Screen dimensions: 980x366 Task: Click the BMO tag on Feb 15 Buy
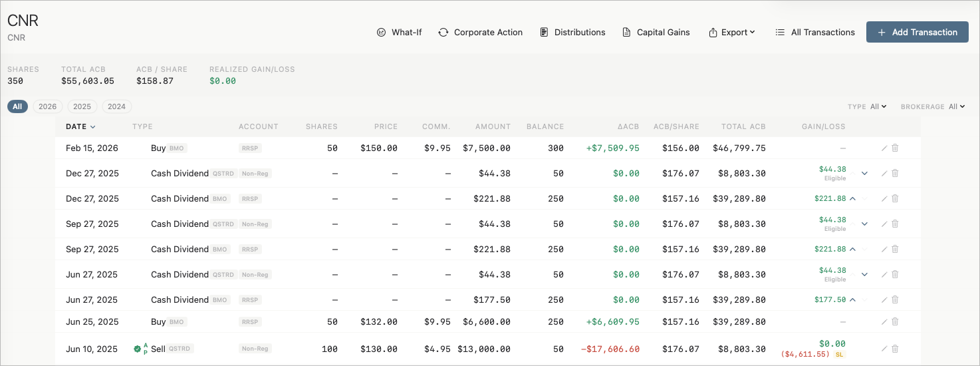pyautogui.click(x=177, y=148)
